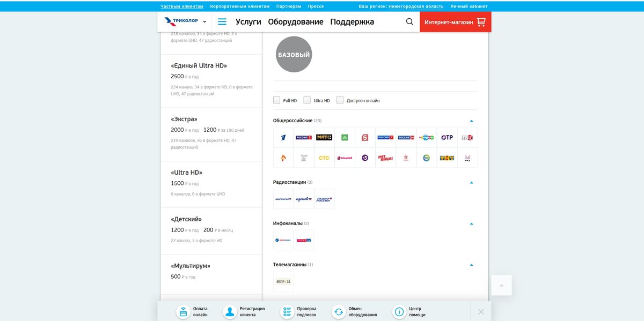This screenshot has width=644, height=321.
Task: Collapse the Общероссийские channel section
Action: point(472,121)
